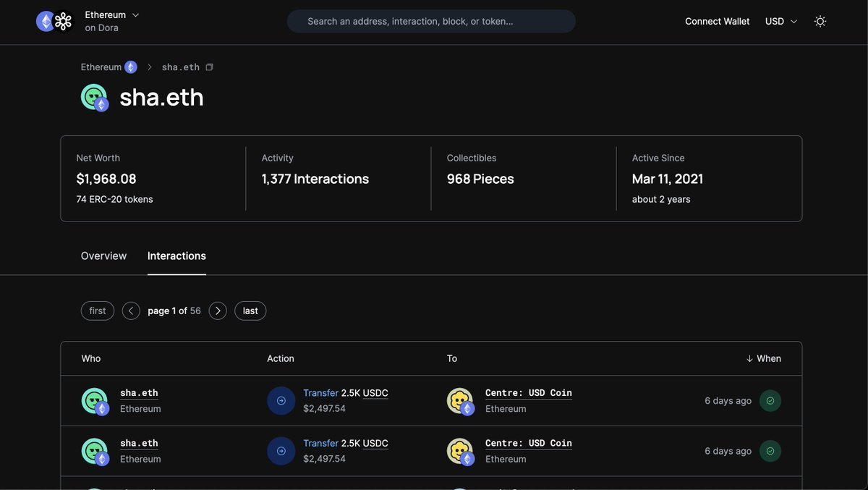The image size is (868, 490).
Task: Open USDC token link in second row
Action: point(375,443)
